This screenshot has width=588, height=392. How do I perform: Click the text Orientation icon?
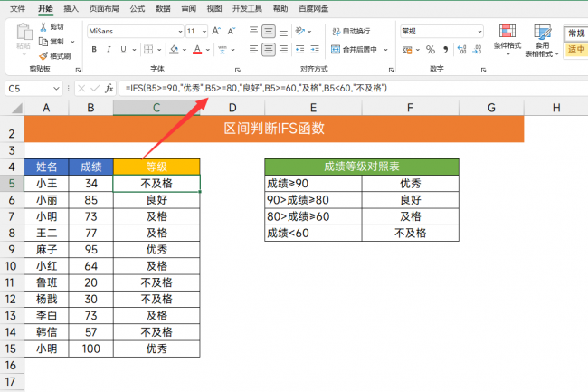coord(300,31)
